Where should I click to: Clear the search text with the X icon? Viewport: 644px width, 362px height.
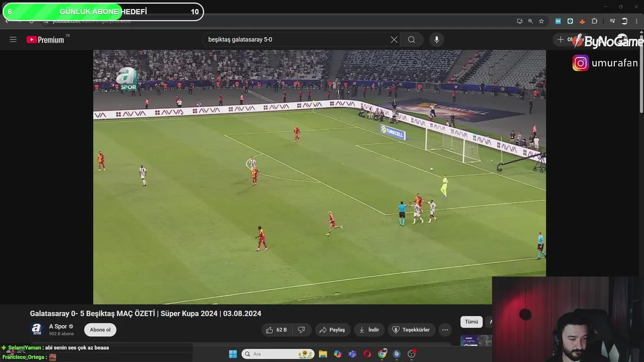point(394,40)
